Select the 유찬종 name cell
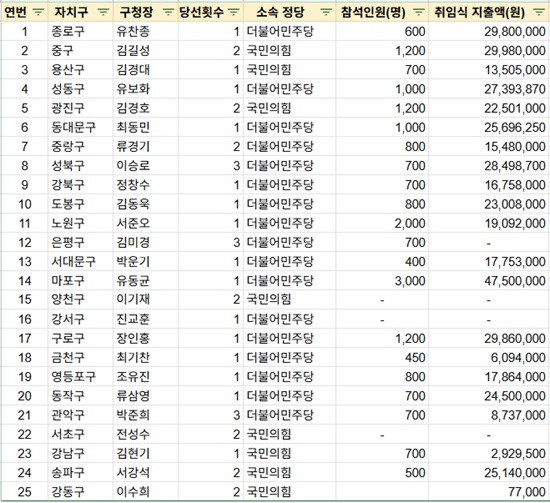Image resolution: width=550 pixels, height=503 pixels. coord(146,32)
